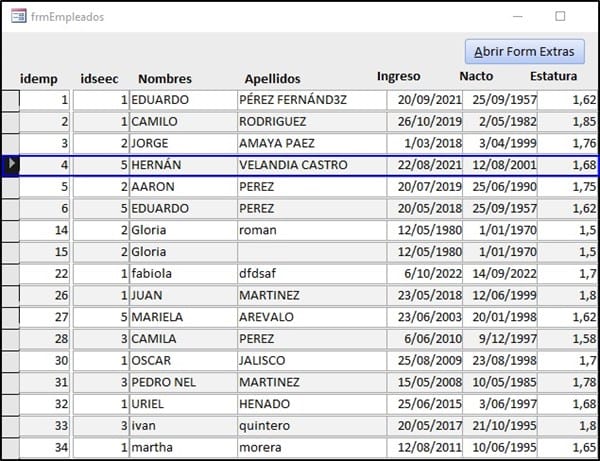Click the Apellidos field containing VELANDIA CASTRO
The image size is (600, 461).
310,165
